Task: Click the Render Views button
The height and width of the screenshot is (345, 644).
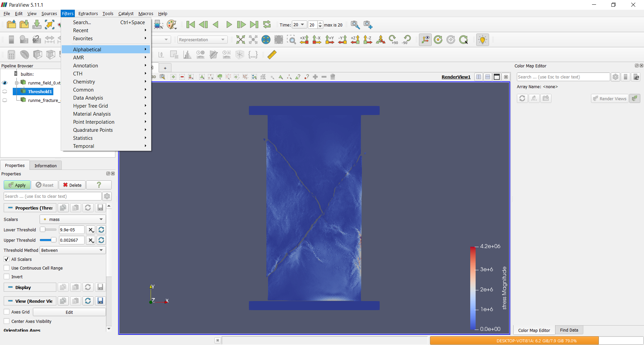Action: (x=609, y=99)
